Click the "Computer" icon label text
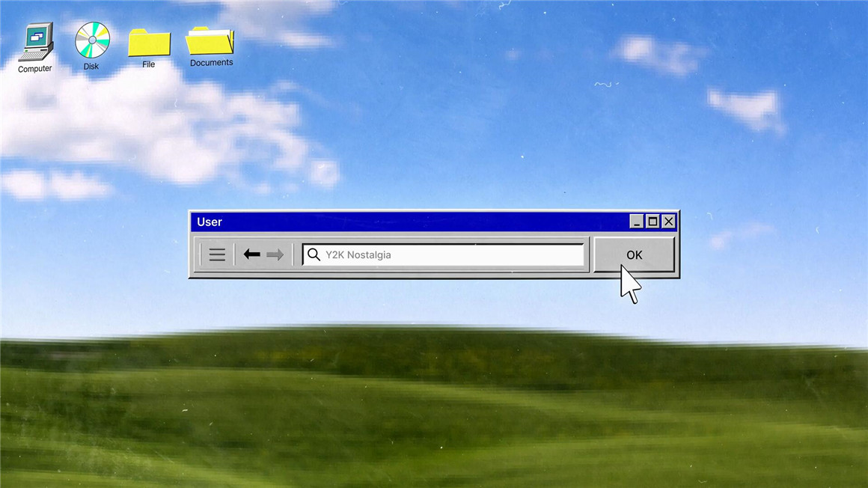This screenshot has width=868, height=488. [35, 69]
